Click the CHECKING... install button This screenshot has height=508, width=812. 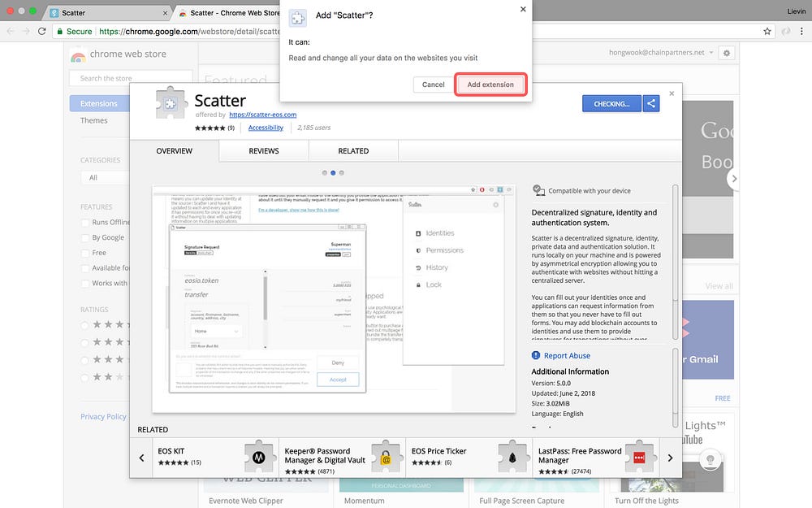[x=611, y=104]
